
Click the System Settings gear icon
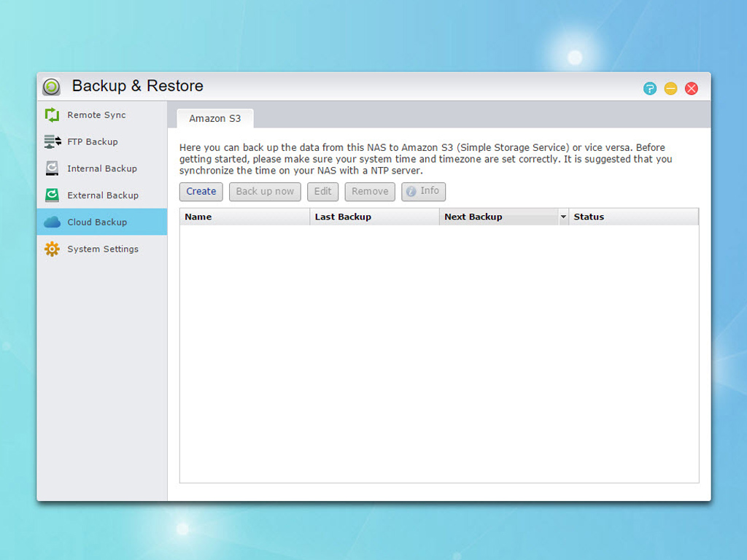[x=52, y=249]
